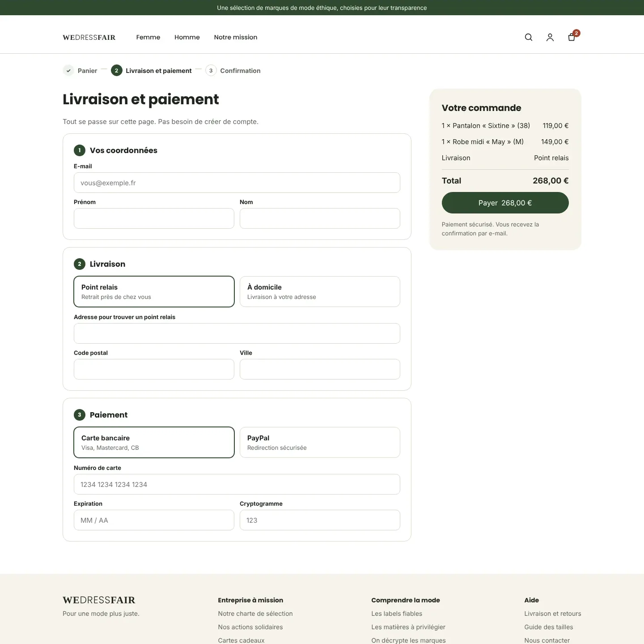This screenshot has height=644, width=644.
Task: Open On décrypte les marques link
Action: tap(408, 640)
